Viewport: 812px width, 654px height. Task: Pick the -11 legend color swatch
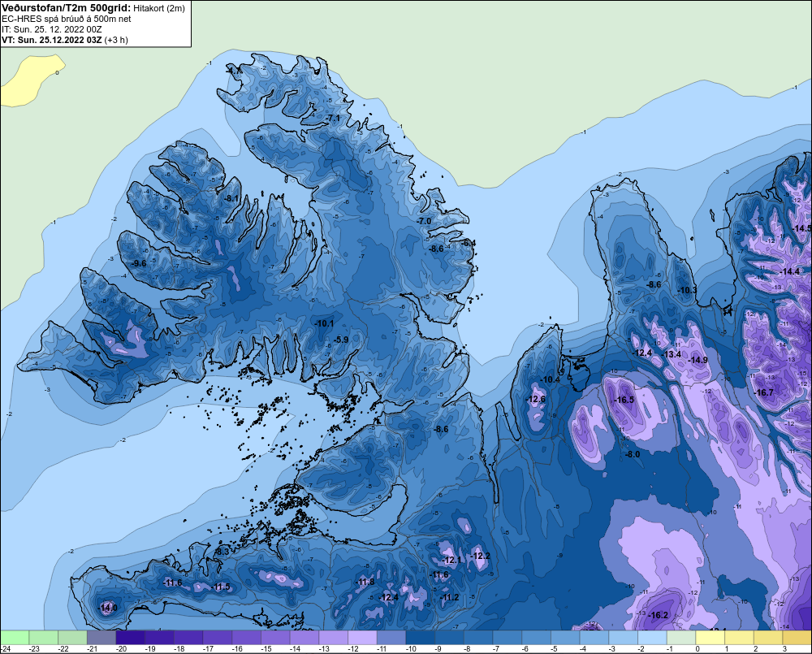pyautogui.click(x=391, y=638)
